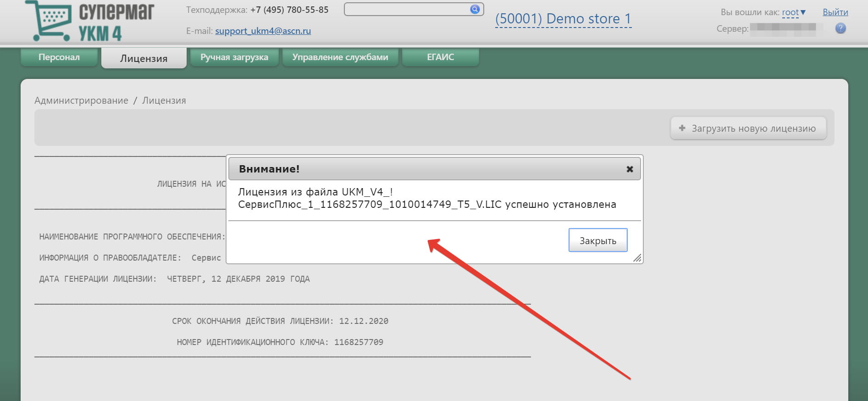868x401 pixels.
Task: Click the license end date 12.12.2020
Action: point(364,321)
